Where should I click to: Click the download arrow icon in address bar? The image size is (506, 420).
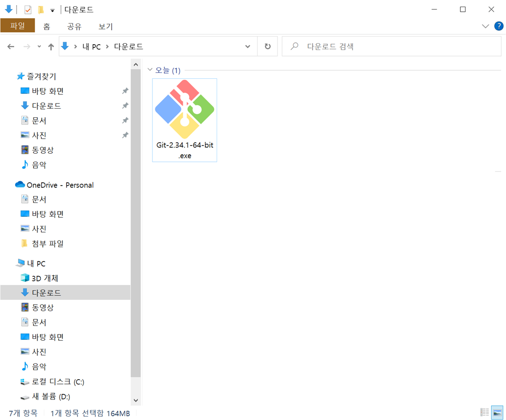click(x=65, y=47)
